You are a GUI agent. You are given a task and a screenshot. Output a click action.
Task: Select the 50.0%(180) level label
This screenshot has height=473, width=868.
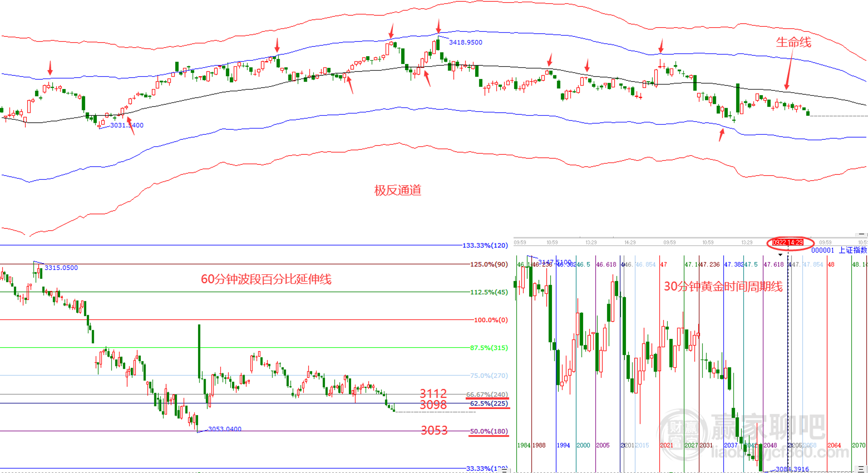point(489,431)
